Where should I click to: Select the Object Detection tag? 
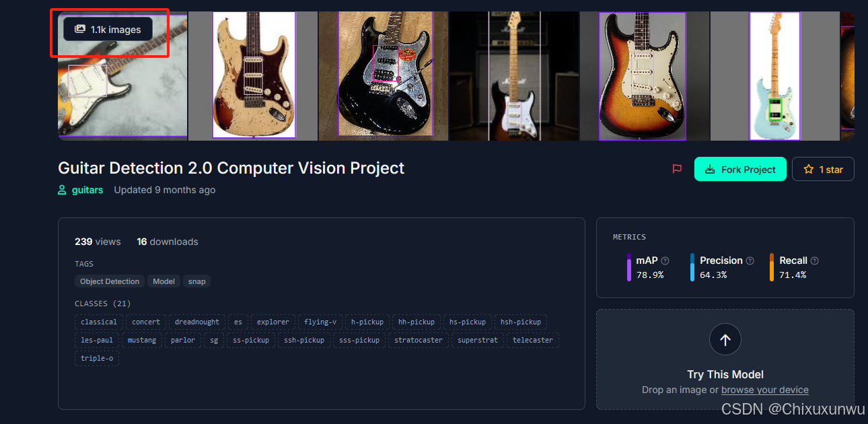110,281
